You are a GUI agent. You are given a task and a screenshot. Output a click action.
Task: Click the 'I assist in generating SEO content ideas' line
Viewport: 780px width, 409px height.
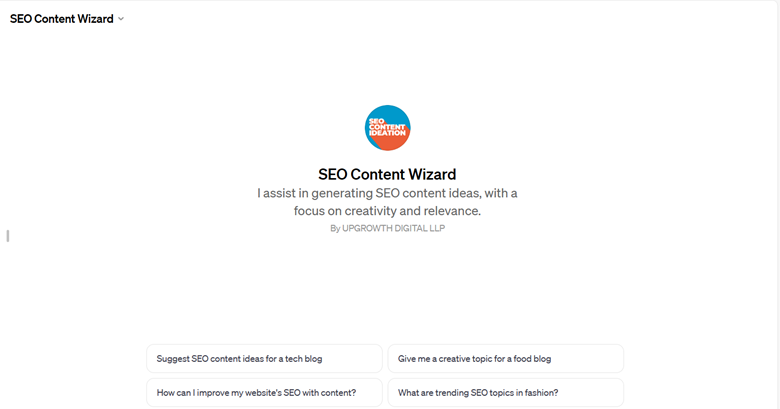point(387,193)
